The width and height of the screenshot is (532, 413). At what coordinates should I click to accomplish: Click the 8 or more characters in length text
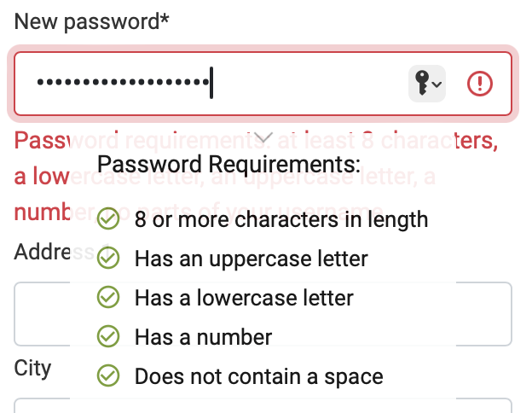coord(281,219)
